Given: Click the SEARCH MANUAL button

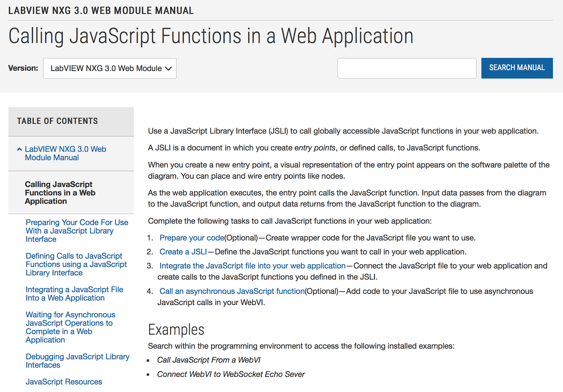Looking at the screenshot, I should [x=517, y=68].
